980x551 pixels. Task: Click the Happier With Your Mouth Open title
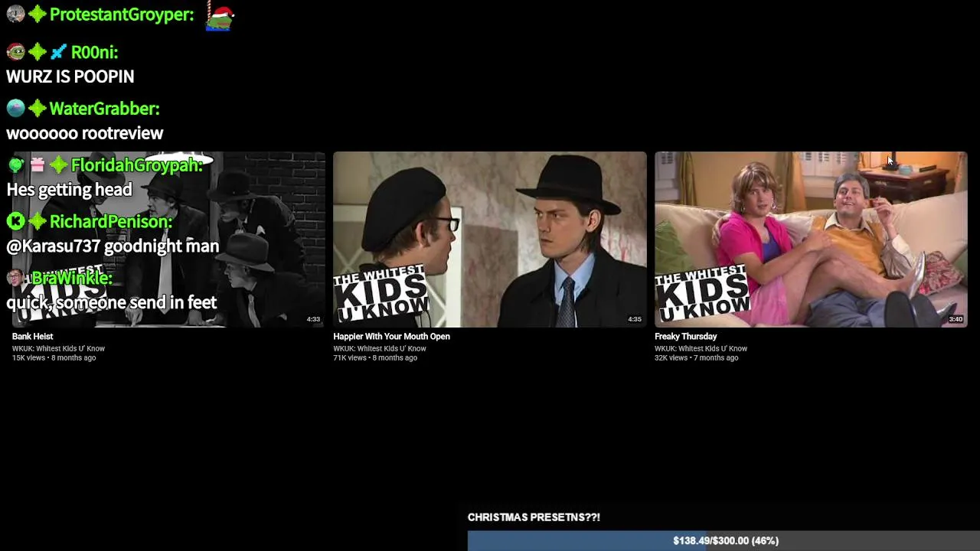pyautogui.click(x=391, y=336)
